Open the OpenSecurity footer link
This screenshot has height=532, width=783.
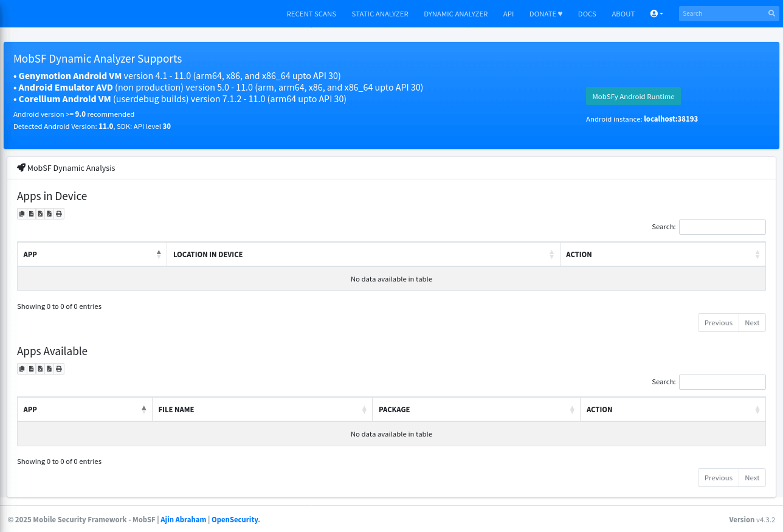[x=235, y=520]
